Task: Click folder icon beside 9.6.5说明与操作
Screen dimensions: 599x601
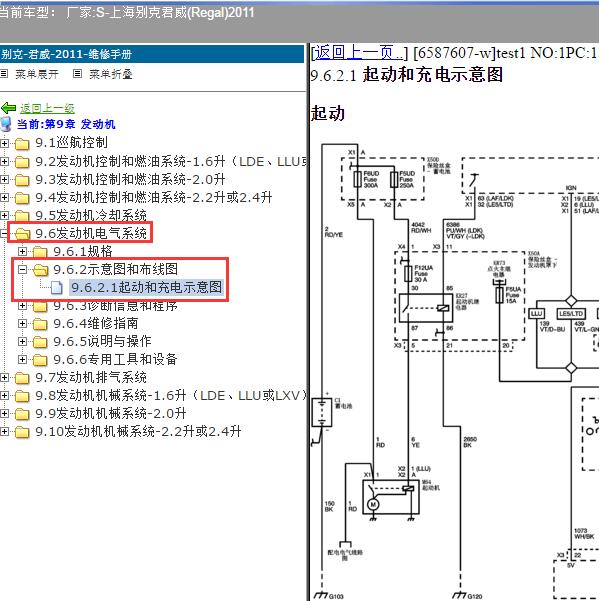Action: [40, 342]
